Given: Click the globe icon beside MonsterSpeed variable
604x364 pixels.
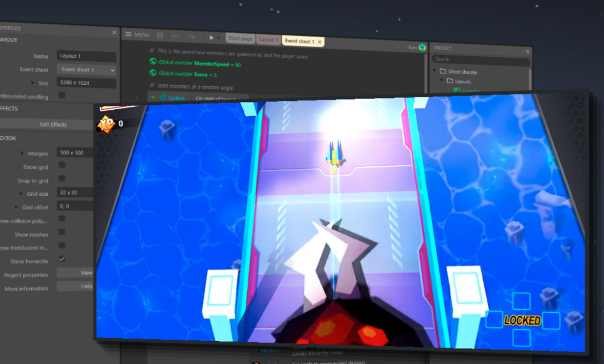Looking at the screenshot, I should pos(153,61).
